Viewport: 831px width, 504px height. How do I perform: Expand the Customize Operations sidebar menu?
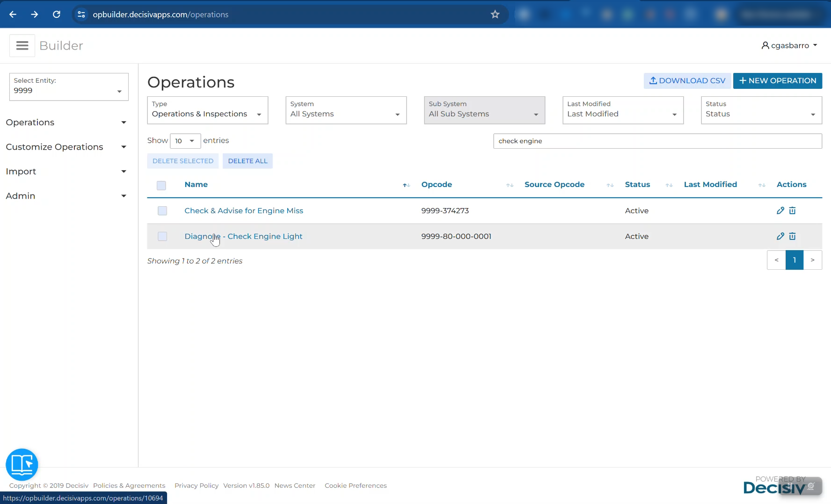coord(66,147)
